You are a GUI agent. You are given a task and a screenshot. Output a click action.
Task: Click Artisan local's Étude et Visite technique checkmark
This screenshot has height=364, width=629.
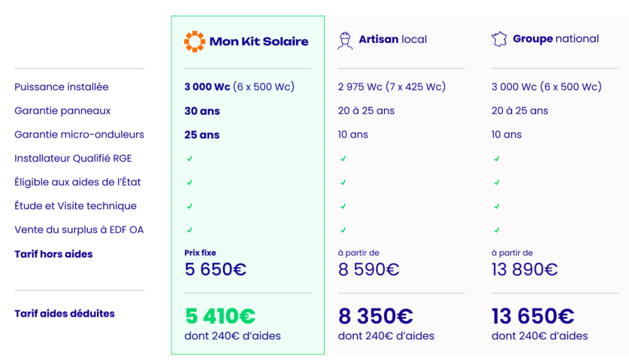click(343, 206)
